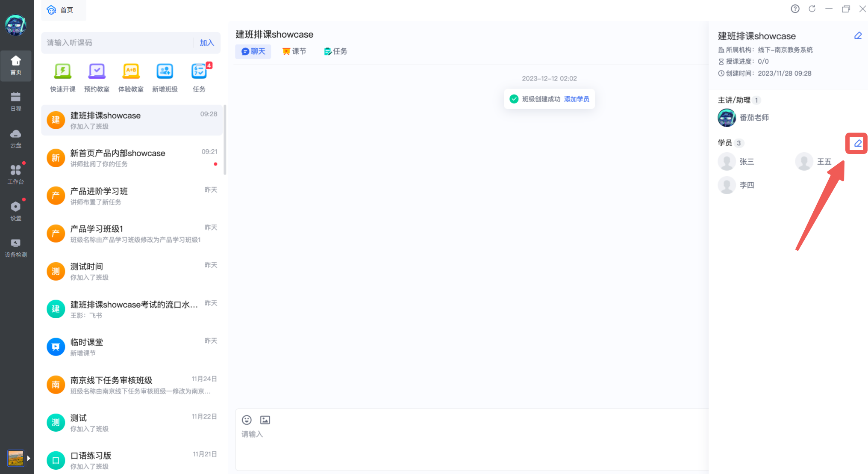Open the 设置 settings sidebar item
Image resolution: width=868 pixels, height=474 pixels.
pyautogui.click(x=16, y=211)
